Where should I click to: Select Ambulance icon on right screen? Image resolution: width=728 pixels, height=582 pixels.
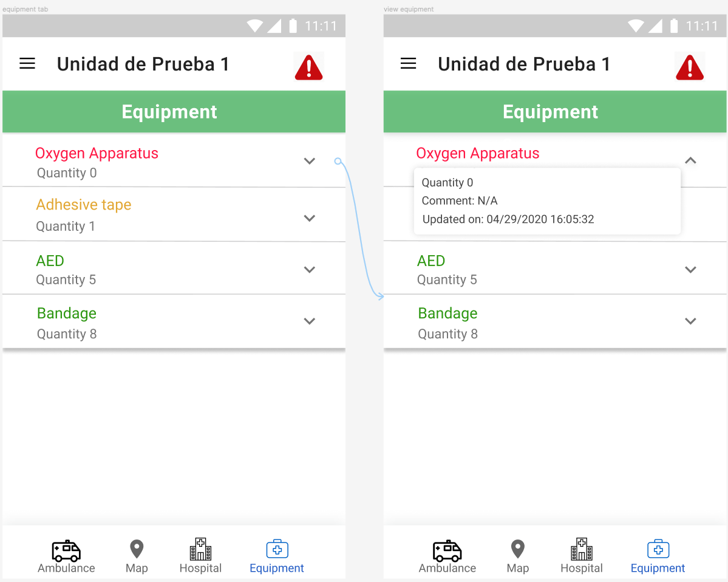click(447, 551)
